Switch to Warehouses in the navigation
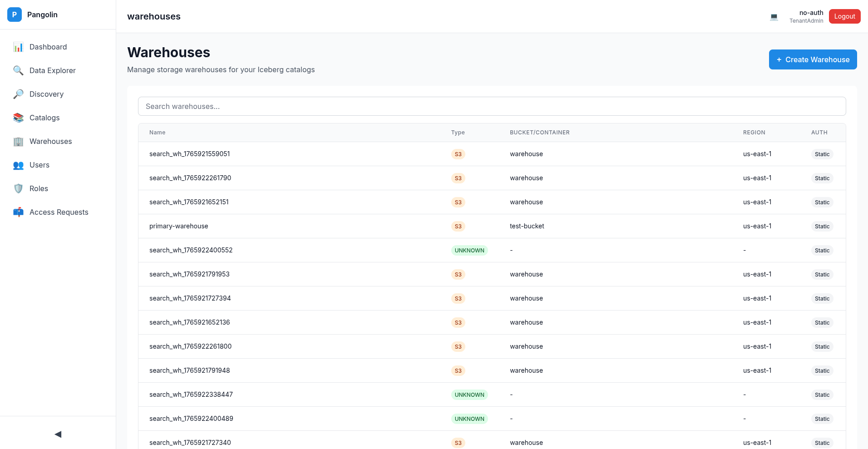 pos(50,141)
